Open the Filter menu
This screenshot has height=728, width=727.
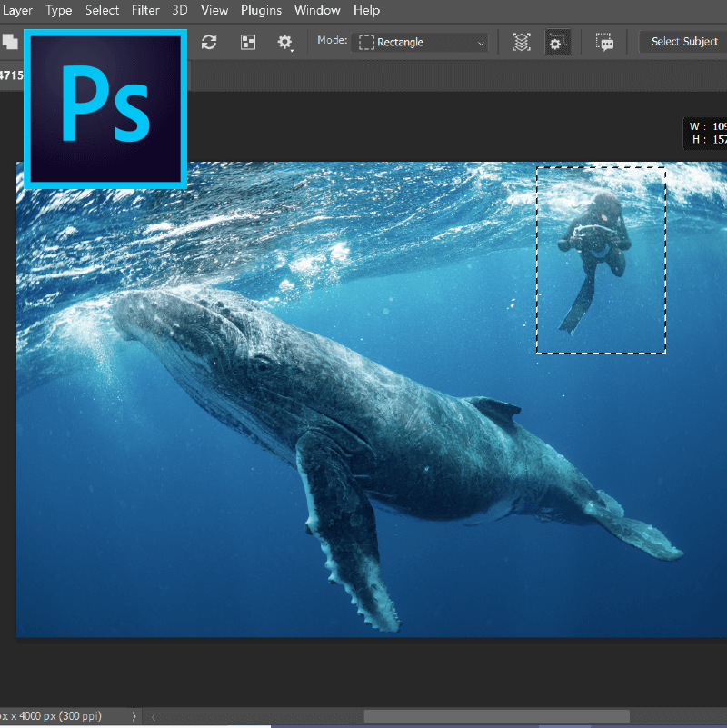pyautogui.click(x=145, y=10)
